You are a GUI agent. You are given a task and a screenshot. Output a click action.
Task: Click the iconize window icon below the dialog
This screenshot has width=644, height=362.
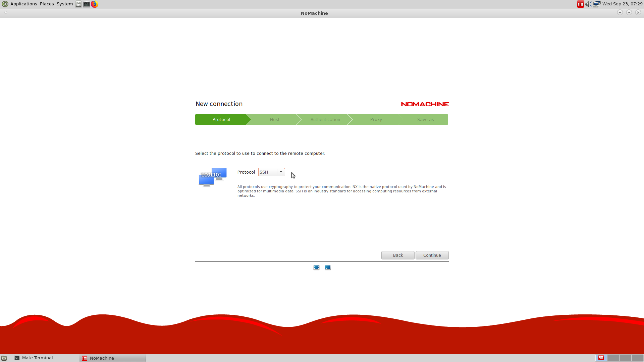[328, 267]
